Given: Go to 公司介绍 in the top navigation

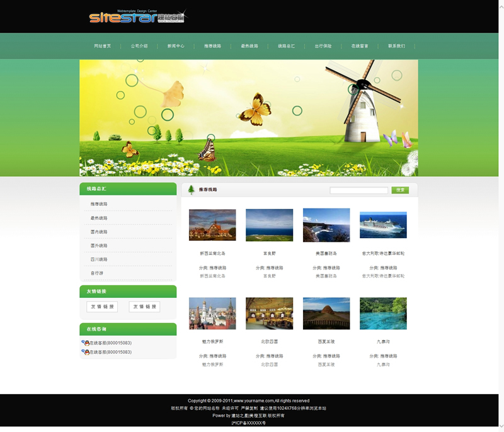Looking at the screenshot, I should tap(139, 46).
